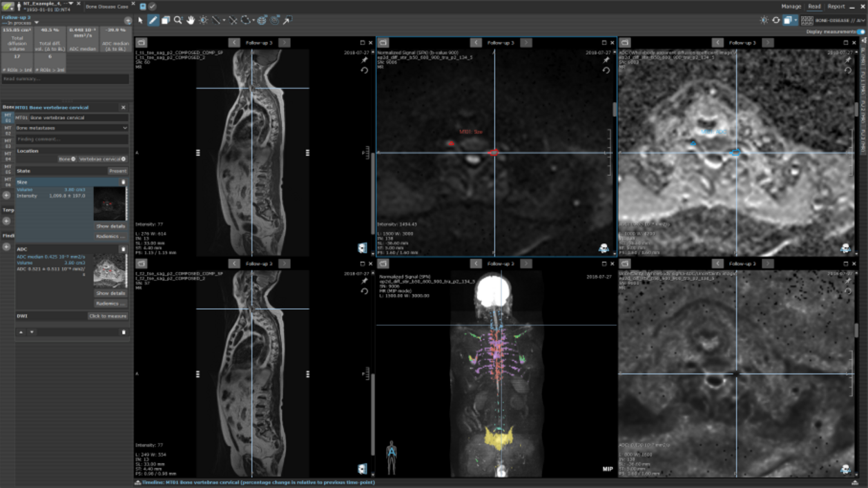
Task: Select the pencil annotation tool
Action: point(153,21)
